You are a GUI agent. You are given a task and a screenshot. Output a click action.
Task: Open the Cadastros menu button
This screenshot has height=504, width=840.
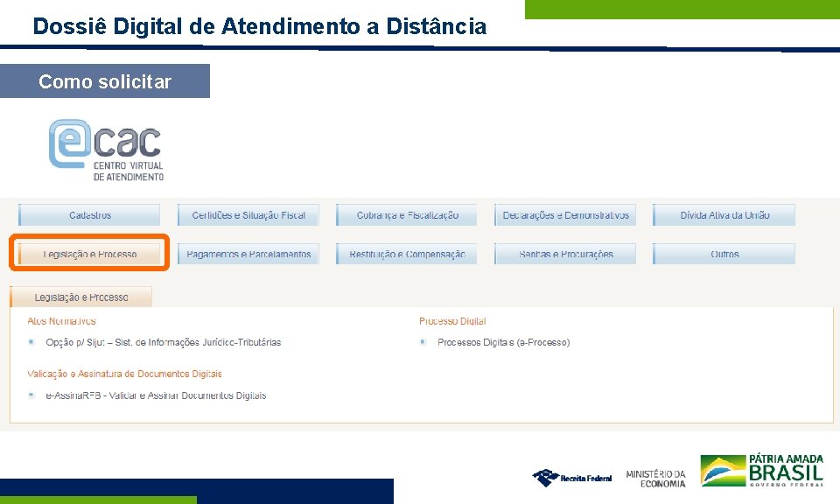[x=89, y=215]
